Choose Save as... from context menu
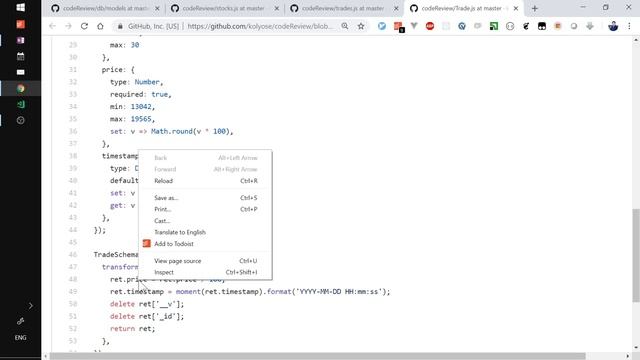The height and width of the screenshot is (360, 640). point(205,198)
